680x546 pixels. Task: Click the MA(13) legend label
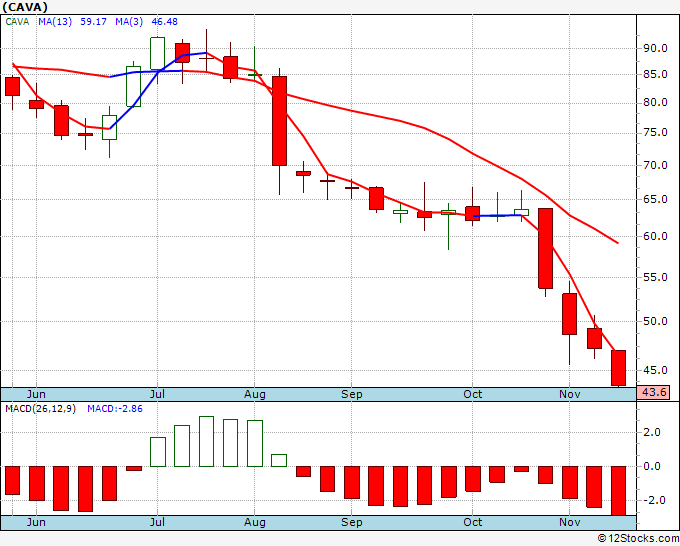55,22
